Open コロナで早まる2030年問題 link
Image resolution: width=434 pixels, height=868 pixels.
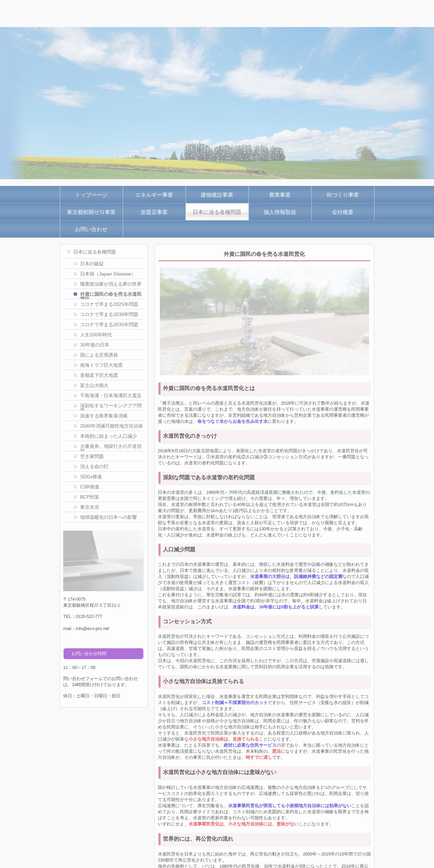[x=104, y=314]
